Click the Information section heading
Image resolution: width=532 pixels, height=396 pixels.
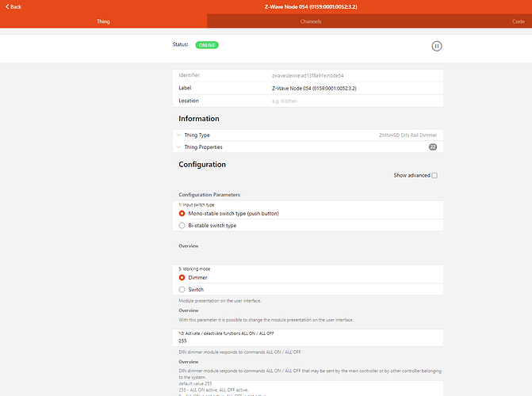(199, 119)
